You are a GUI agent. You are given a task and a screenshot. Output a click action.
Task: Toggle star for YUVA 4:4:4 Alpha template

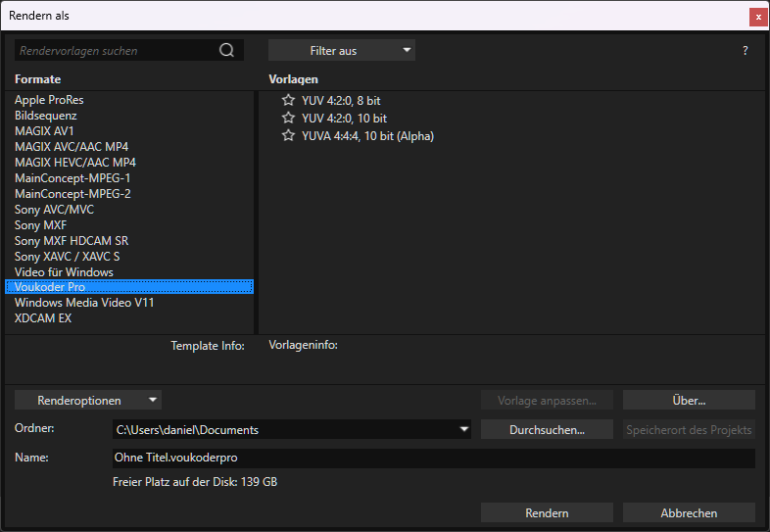pyautogui.click(x=288, y=136)
